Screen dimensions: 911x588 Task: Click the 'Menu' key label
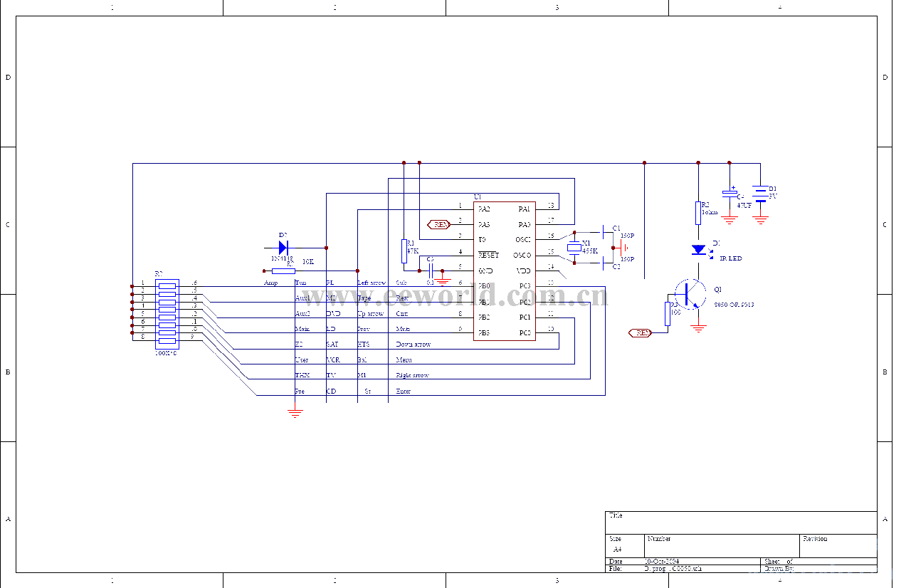point(404,360)
